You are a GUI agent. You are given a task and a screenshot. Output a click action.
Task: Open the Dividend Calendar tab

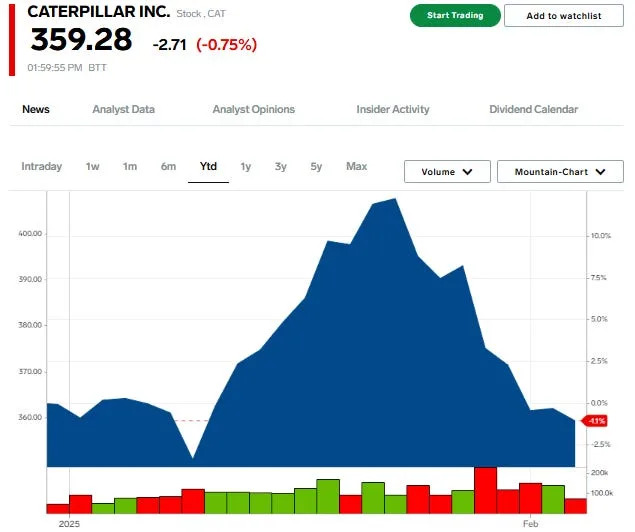pyautogui.click(x=534, y=109)
